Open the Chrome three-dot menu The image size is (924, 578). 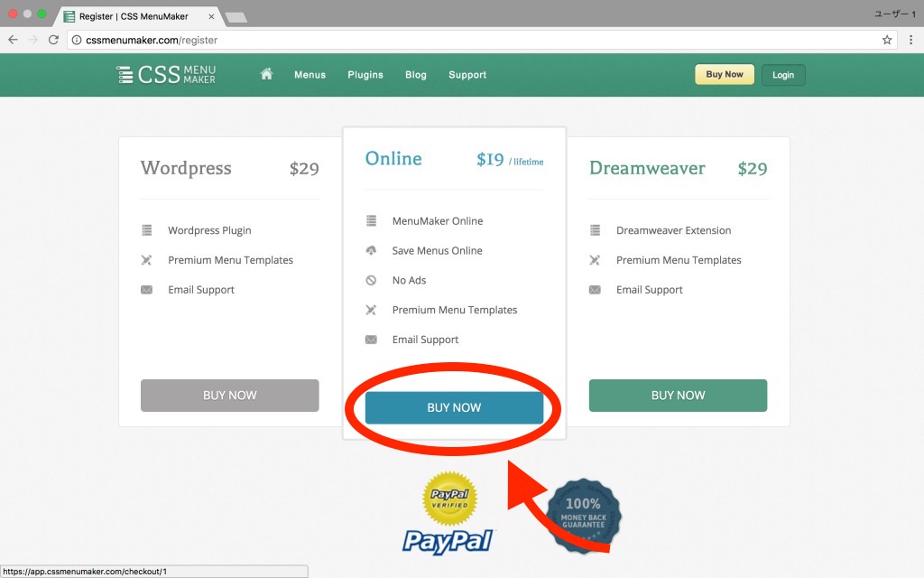point(911,40)
